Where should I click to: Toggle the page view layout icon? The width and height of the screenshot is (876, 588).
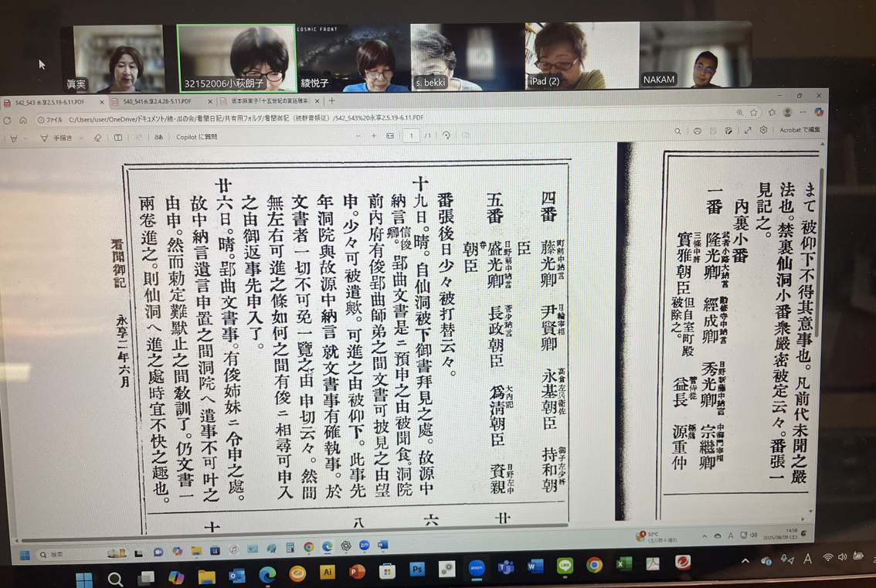point(118,138)
